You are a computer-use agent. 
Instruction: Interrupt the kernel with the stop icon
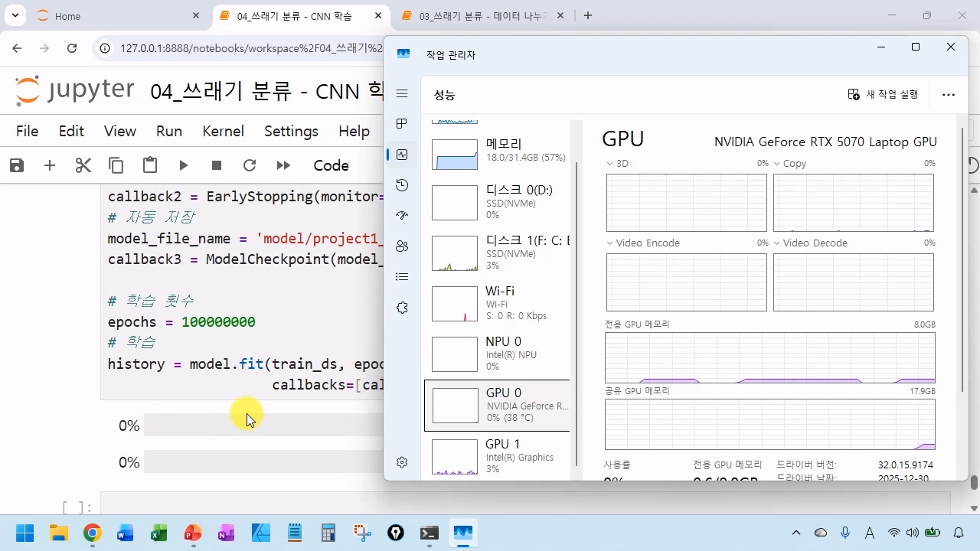coord(217,165)
